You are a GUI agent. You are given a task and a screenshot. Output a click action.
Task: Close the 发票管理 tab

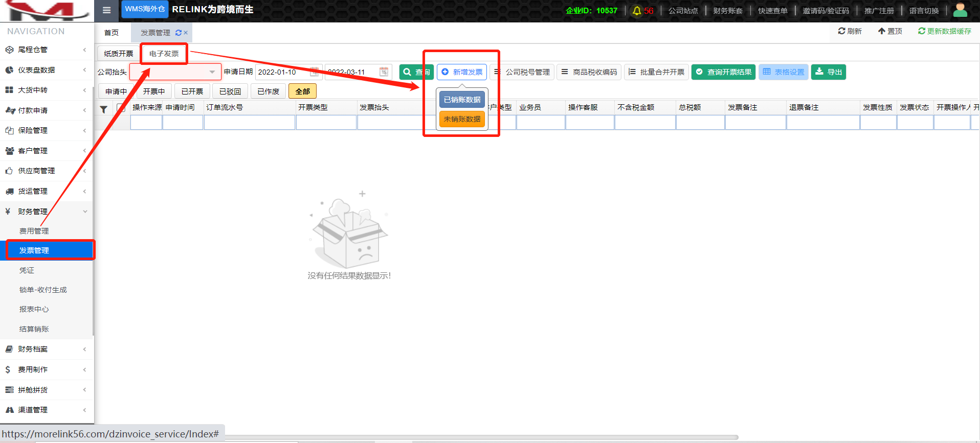186,33
